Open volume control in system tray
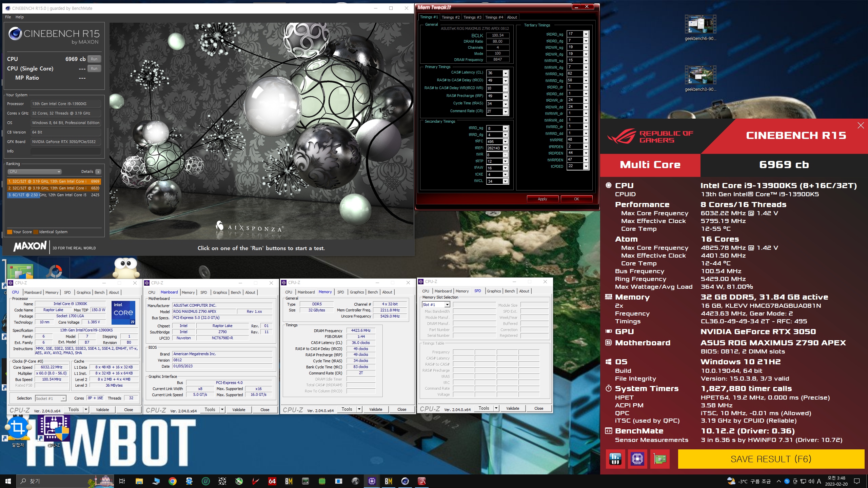The image size is (868, 488). pyautogui.click(x=811, y=481)
